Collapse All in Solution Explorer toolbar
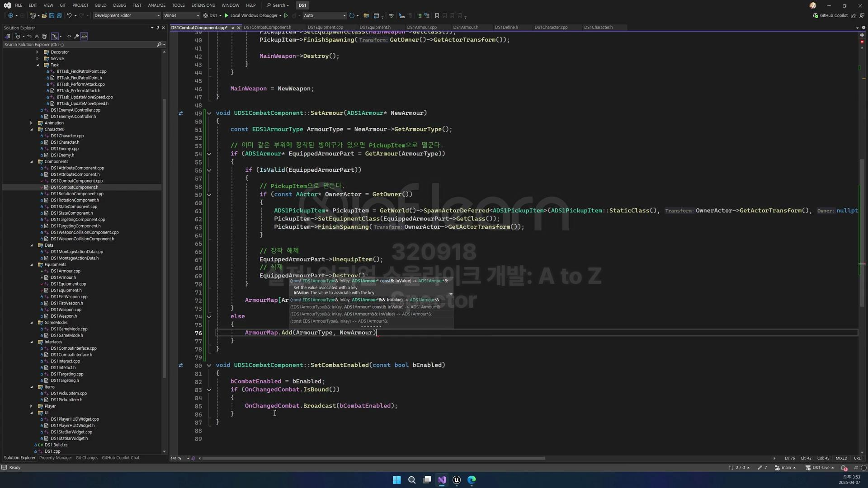868x488 pixels. [37, 36]
